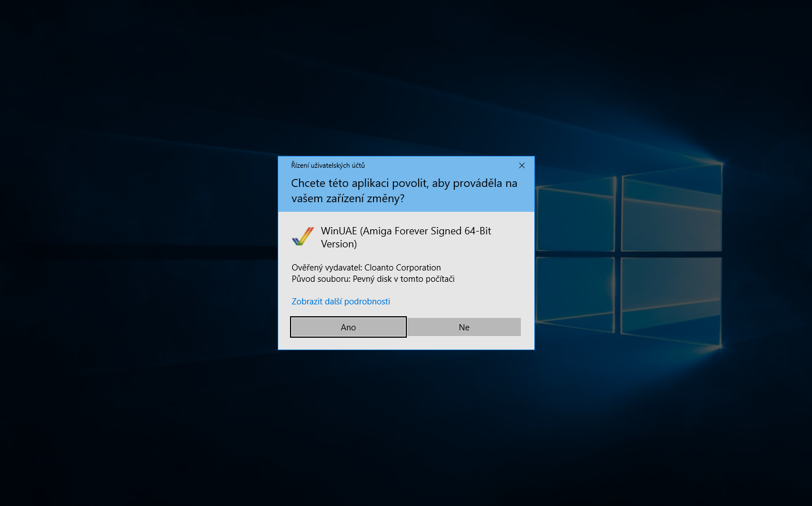
Task: Close the User Account Control dialog
Action: pyautogui.click(x=522, y=165)
